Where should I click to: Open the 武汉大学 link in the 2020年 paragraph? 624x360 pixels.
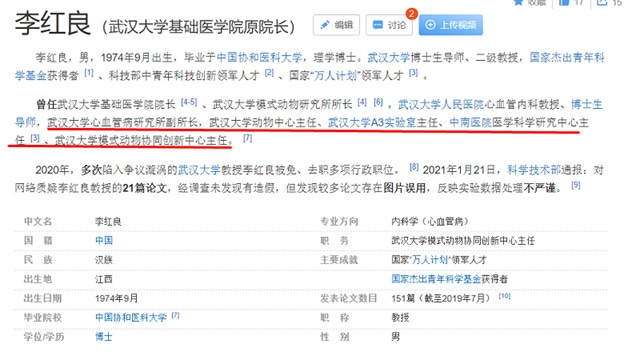click(199, 170)
